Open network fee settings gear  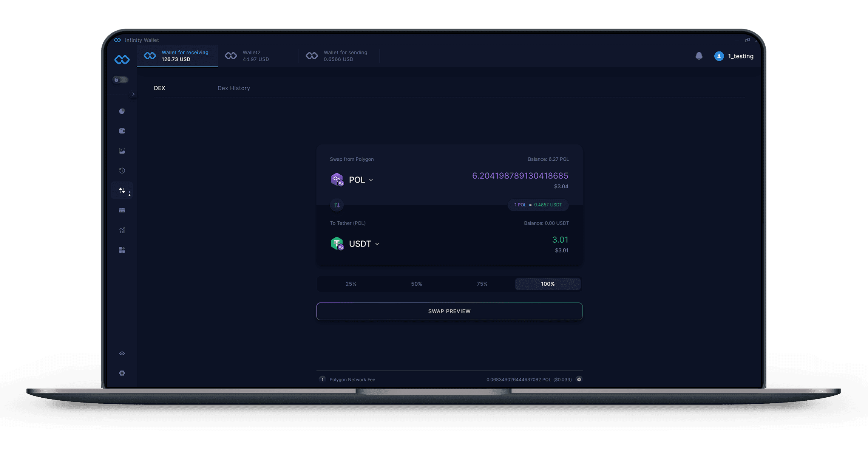coord(579,379)
